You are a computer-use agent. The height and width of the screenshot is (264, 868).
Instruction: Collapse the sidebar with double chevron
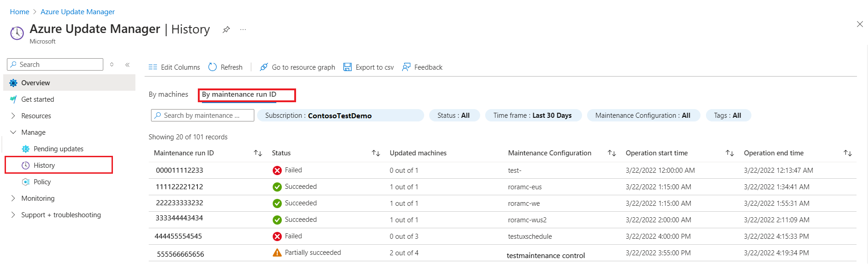click(x=128, y=65)
